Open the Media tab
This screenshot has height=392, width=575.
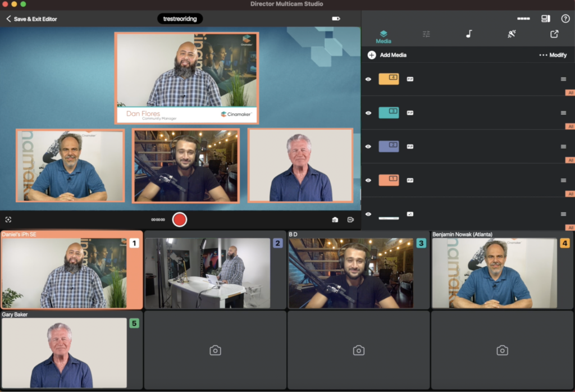tap(383, 37)
